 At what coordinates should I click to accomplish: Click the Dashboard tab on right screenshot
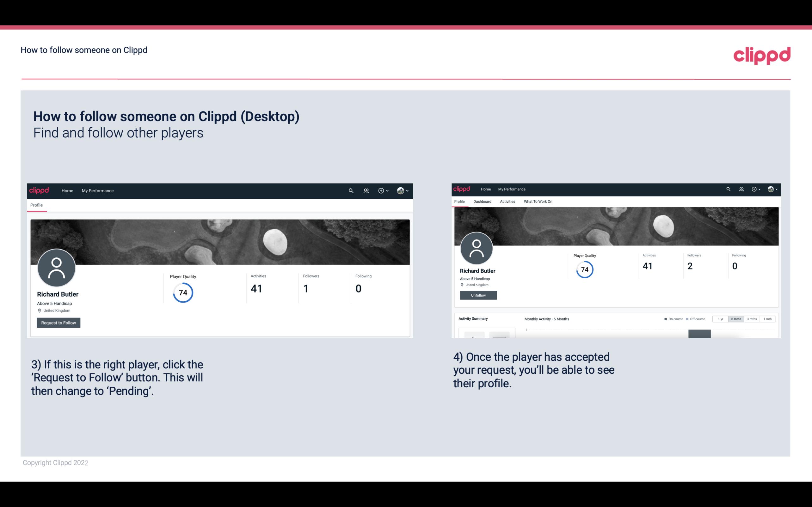(x=482, y=202)
